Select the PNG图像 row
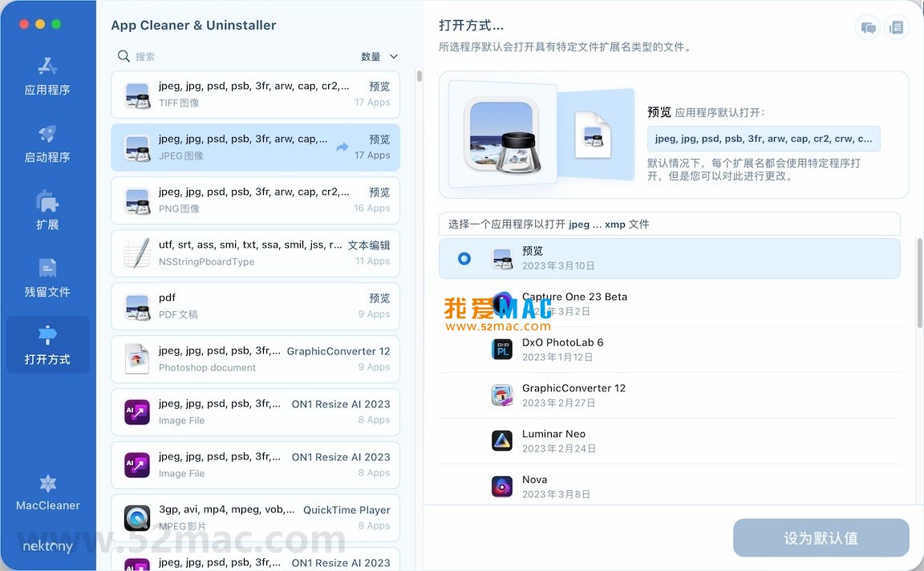Image resolution: width=924 pixels, height=571 pixels. 255,200
